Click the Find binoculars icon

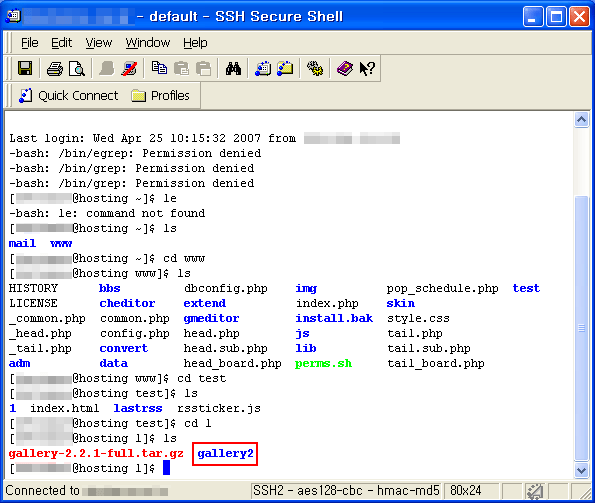click(x=233, y=69)
